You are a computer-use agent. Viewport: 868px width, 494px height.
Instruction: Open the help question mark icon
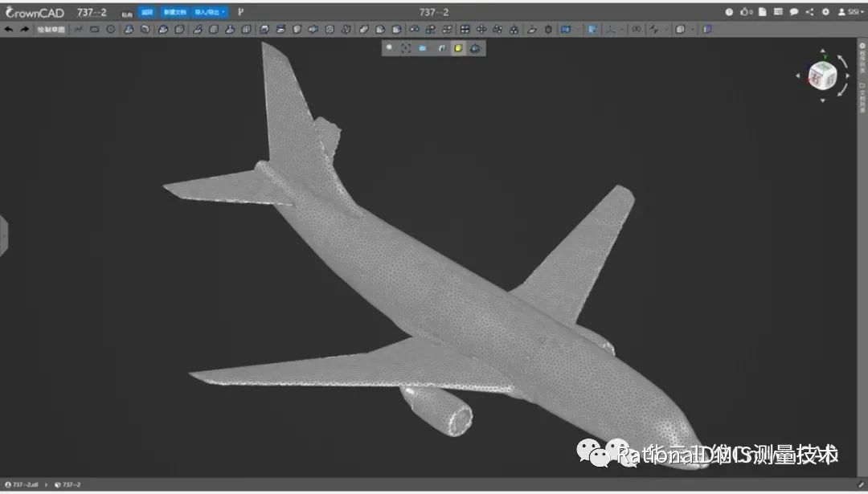(729, 12)
